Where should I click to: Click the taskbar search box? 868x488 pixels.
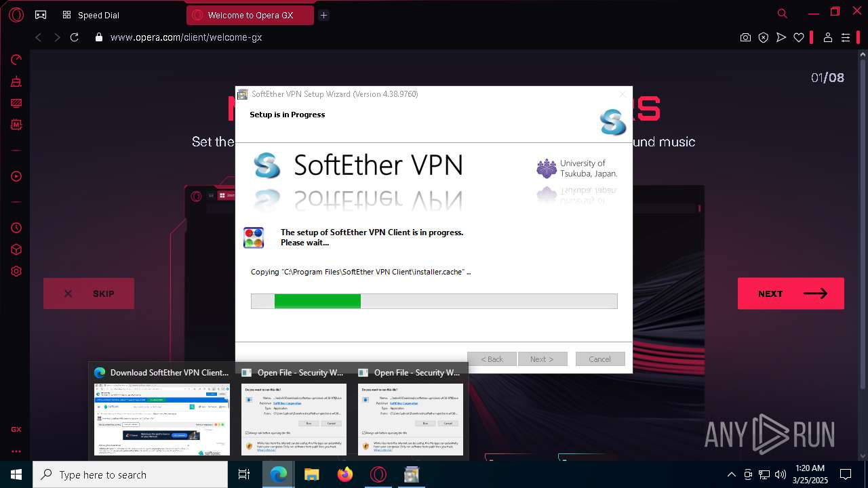(130, 474)
